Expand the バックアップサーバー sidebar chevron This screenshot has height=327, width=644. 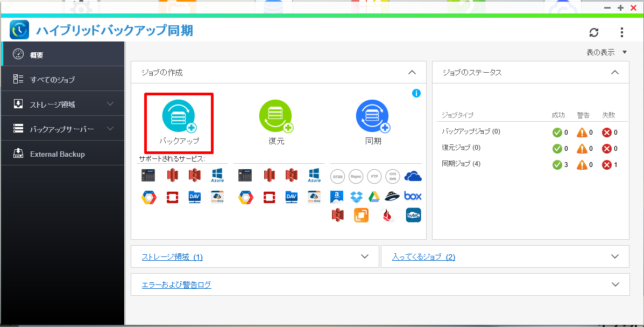(x=110, y=128)
